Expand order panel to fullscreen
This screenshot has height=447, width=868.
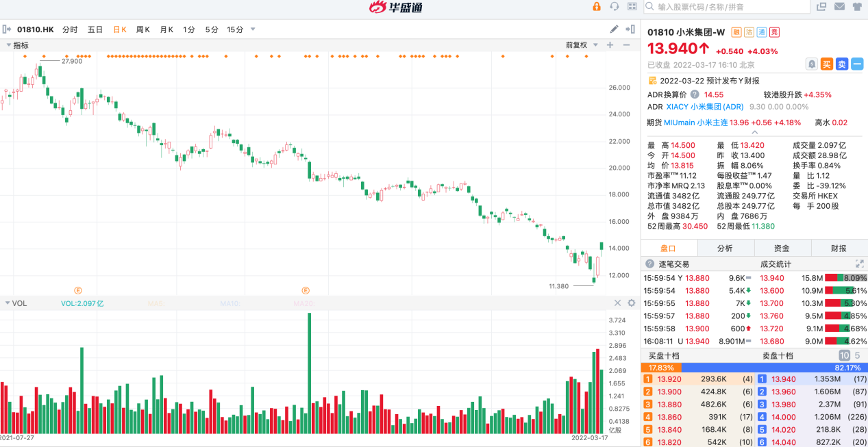(860, 264)
